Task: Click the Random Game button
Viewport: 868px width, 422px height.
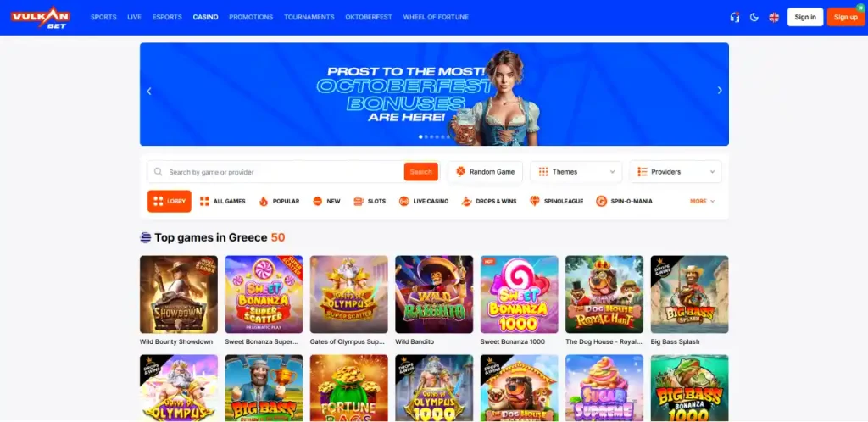Action: 486,172
